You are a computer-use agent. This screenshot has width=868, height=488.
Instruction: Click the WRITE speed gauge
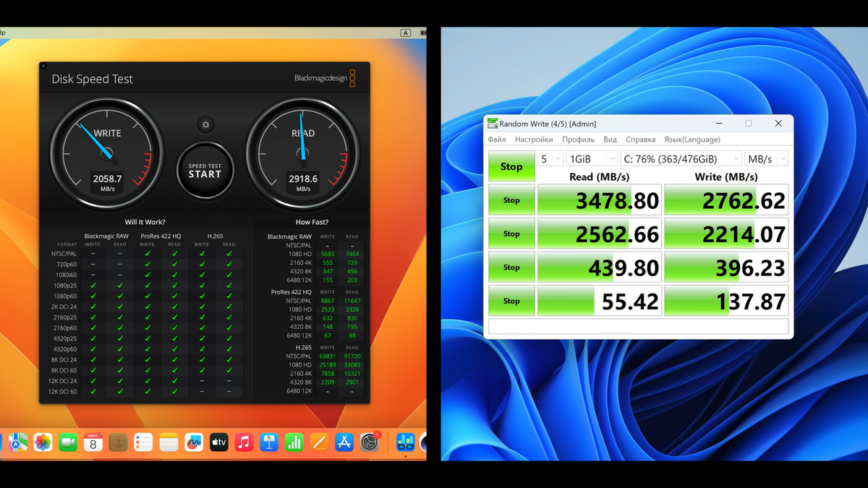pos(106,153)
